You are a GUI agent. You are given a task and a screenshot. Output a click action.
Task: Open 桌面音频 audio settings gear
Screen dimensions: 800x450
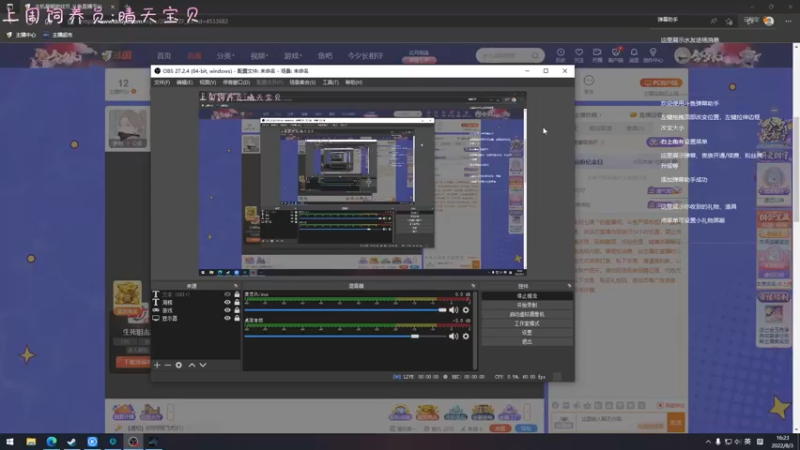pos(465,336)
